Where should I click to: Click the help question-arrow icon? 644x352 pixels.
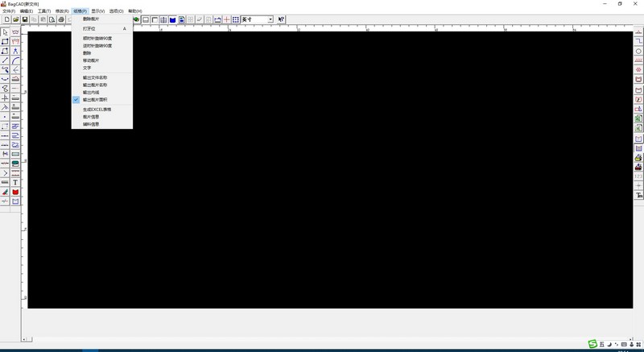pyautogui.click(x=281, y=19)
